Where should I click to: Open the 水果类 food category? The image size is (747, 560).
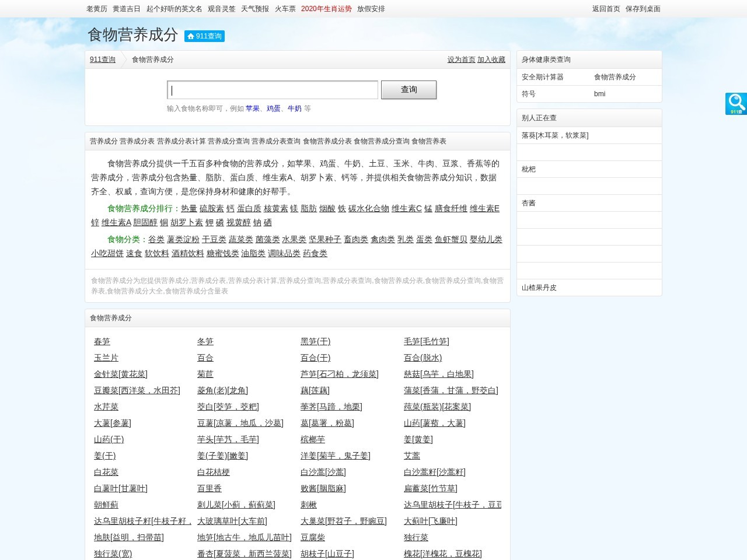(294, 239)
